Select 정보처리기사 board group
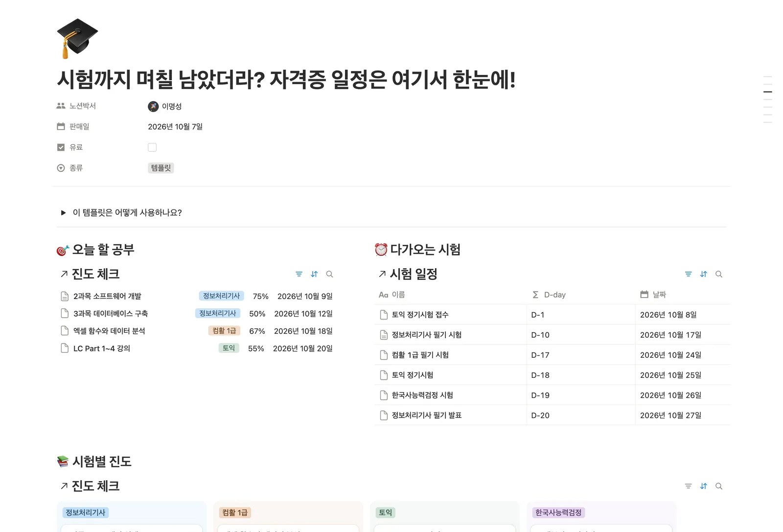Screen dimensions: 783x532 (86, 512)
